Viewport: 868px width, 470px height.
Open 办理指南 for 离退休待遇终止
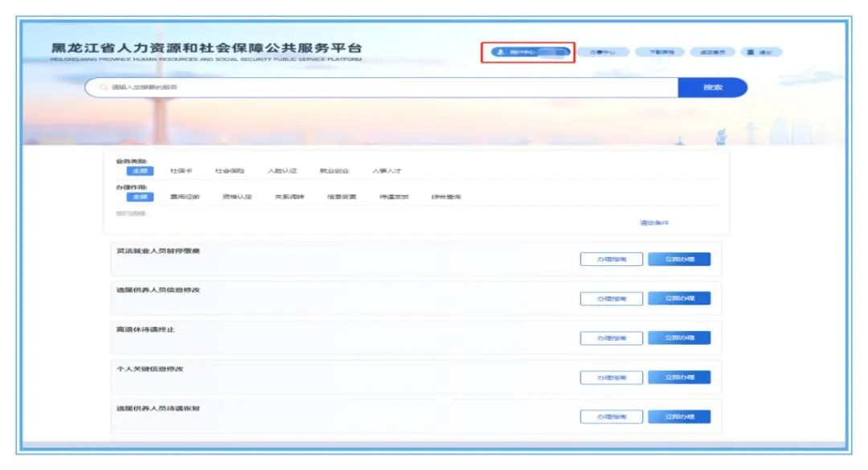pyautogui.click(x=612, y=338)
